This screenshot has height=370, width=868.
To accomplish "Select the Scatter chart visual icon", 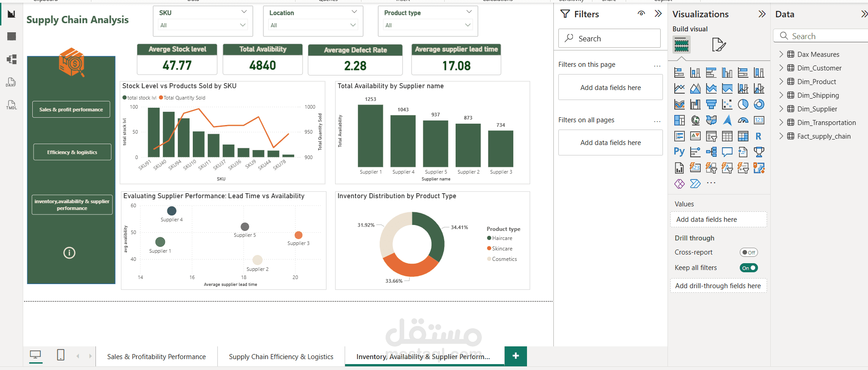I will point(727,105).
